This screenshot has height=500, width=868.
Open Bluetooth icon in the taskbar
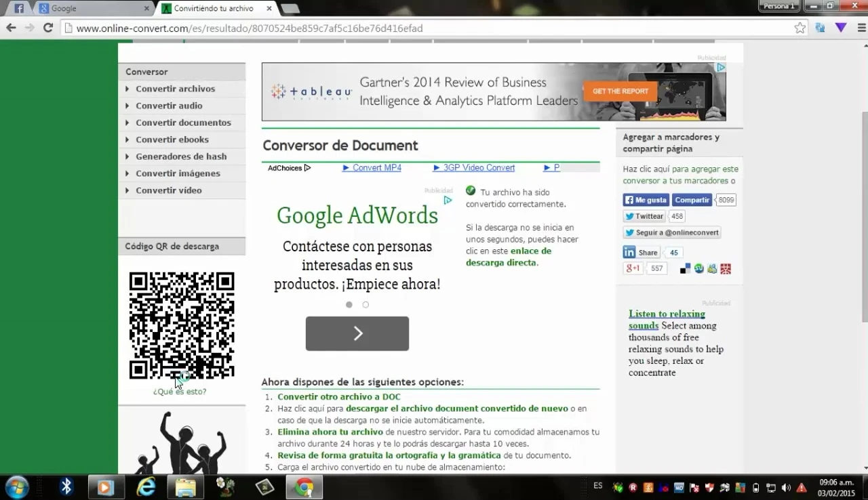click(66, 487)
